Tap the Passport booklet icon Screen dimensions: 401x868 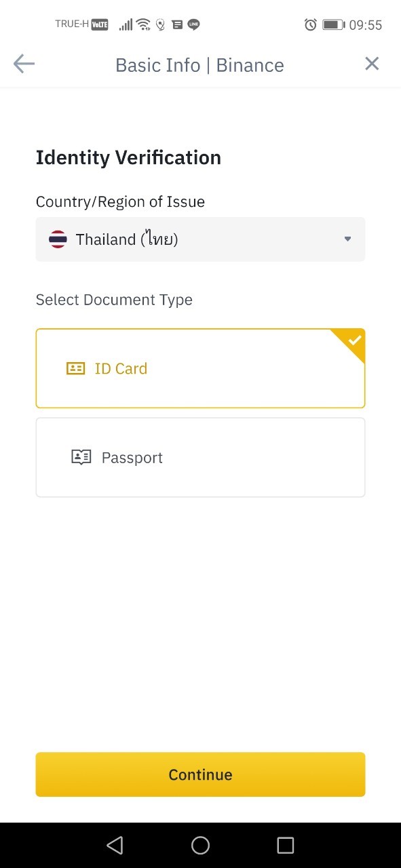tap(81, 457)
